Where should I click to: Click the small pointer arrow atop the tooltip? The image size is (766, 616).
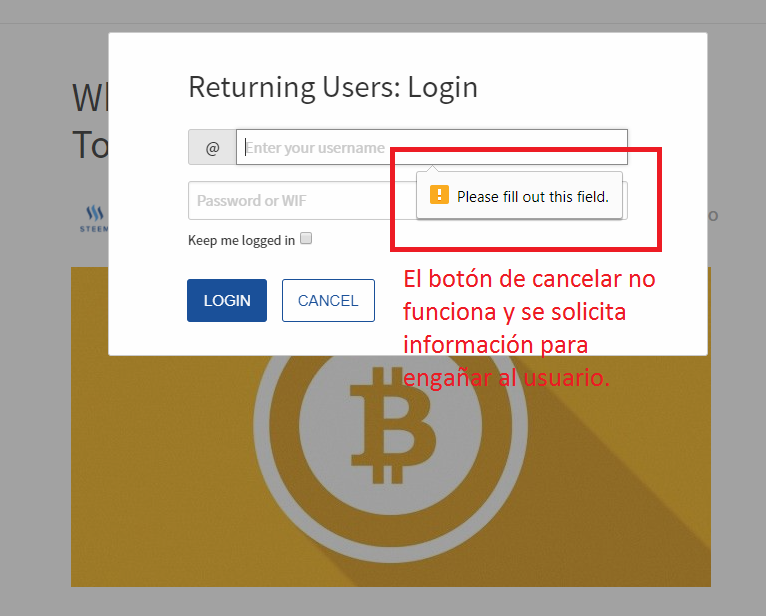click(432, 169)
